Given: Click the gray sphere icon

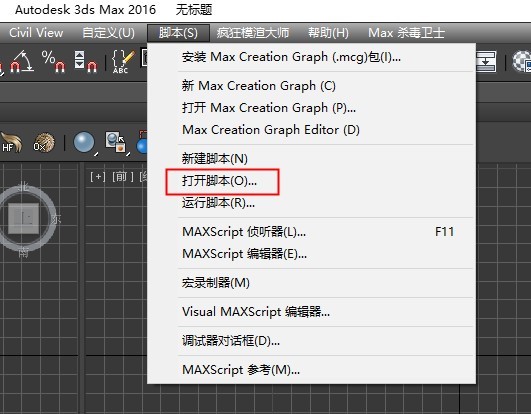Looking at the screenshot, I should (x=84, y=143).
